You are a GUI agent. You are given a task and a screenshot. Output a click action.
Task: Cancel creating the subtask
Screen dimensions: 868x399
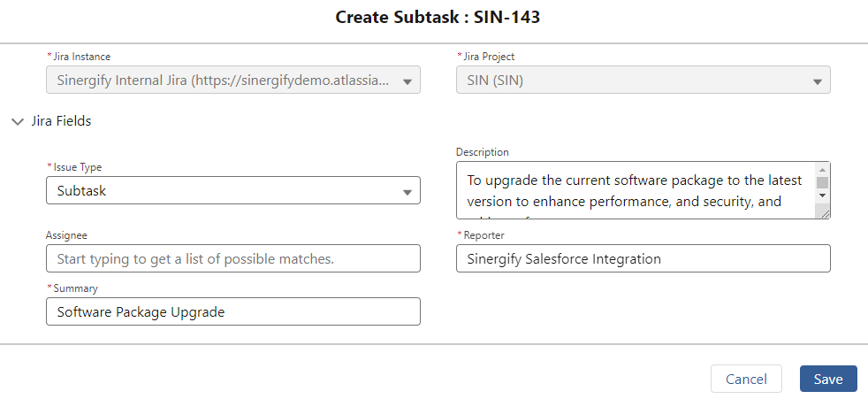tap(746, 379)
